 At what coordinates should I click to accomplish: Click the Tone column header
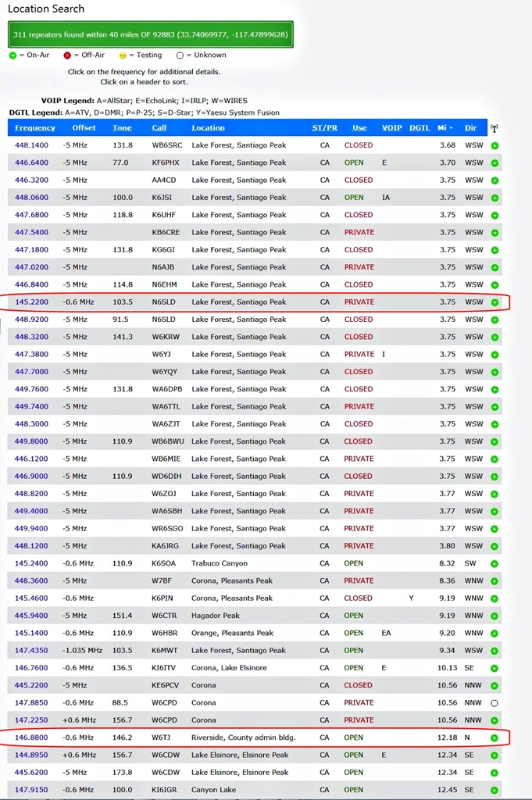122,128
